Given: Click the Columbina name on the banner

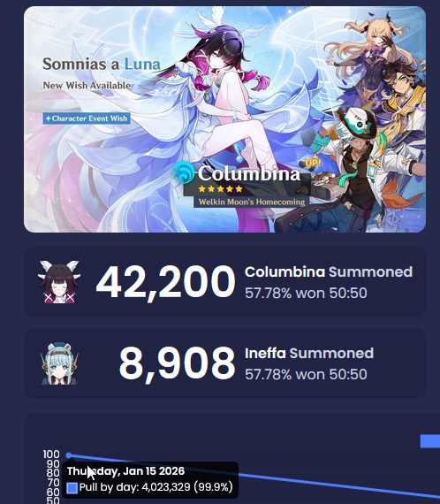Looking at the screenshot, I should [x=249, y=173].
